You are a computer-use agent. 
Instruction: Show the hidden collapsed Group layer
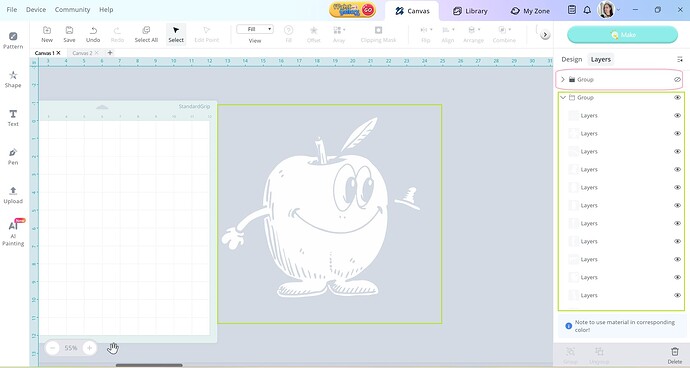click(677, 80)
